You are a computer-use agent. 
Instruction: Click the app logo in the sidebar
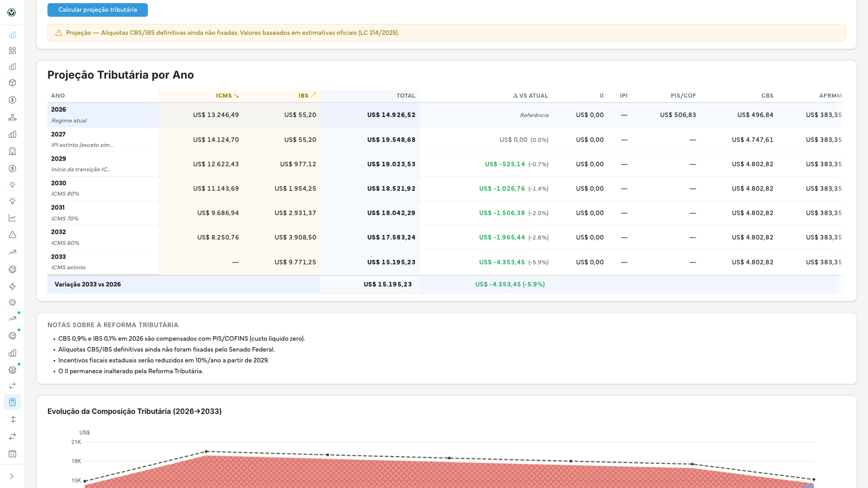click(x=12, y=12)
